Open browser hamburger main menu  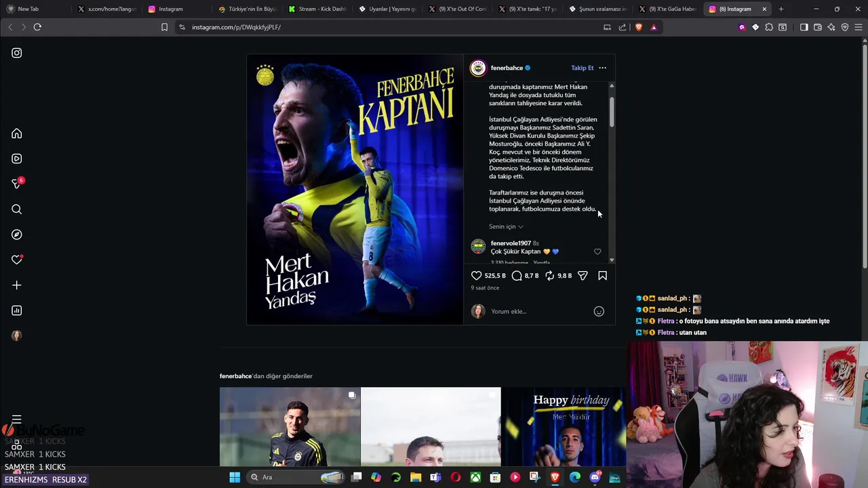click(859, 27)
